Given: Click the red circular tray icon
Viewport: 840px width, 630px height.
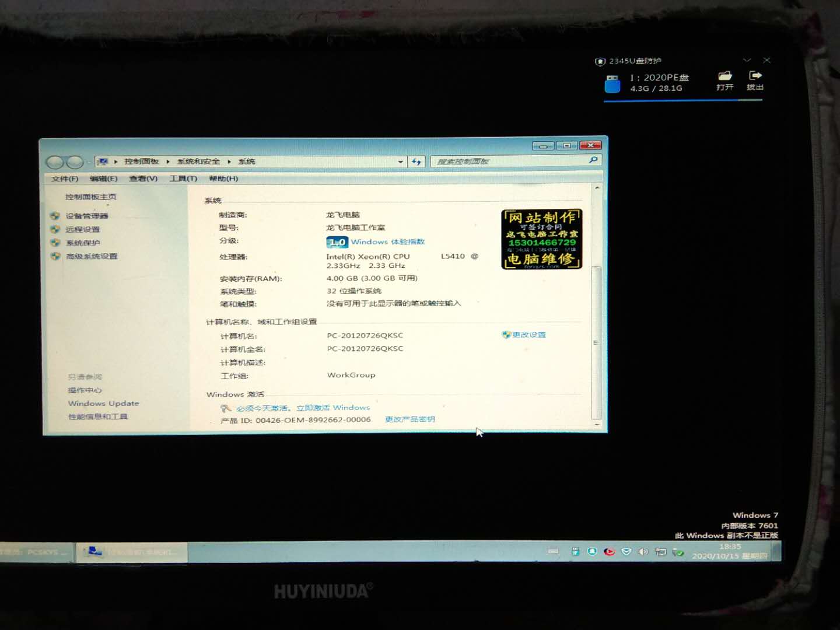Looking at the screenshot, I should pyautogui.click(x=609, y=552).
